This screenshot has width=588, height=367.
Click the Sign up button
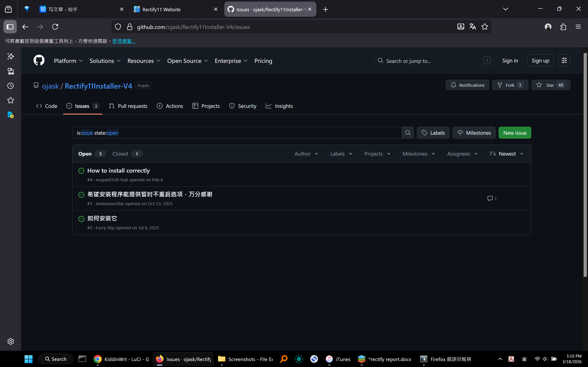click(540, 60)
